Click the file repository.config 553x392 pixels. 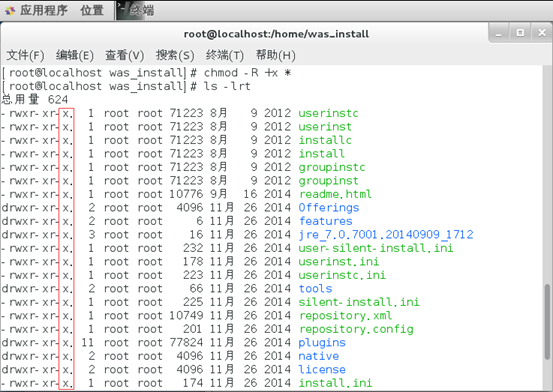[x=356, y=329]
